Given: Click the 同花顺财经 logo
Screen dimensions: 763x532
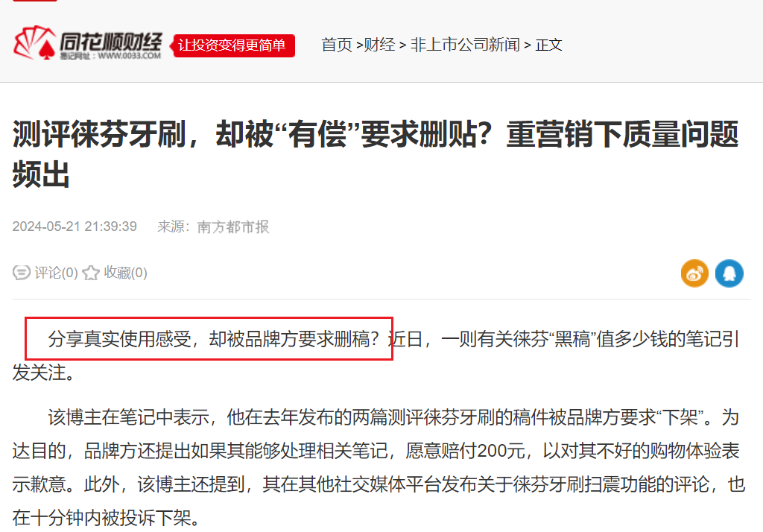Looking at the screenshot, I should coord(88,42).
